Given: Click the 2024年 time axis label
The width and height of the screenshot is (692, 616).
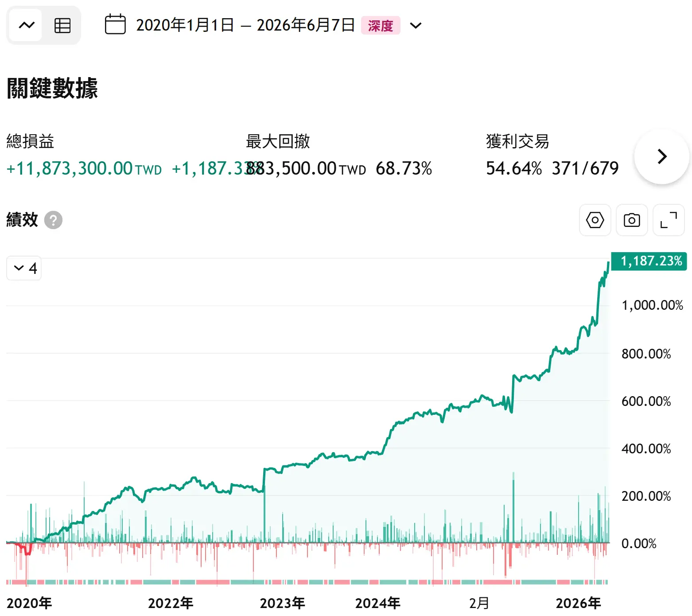Looking at the screenshot, I should (x=378, y=603).
